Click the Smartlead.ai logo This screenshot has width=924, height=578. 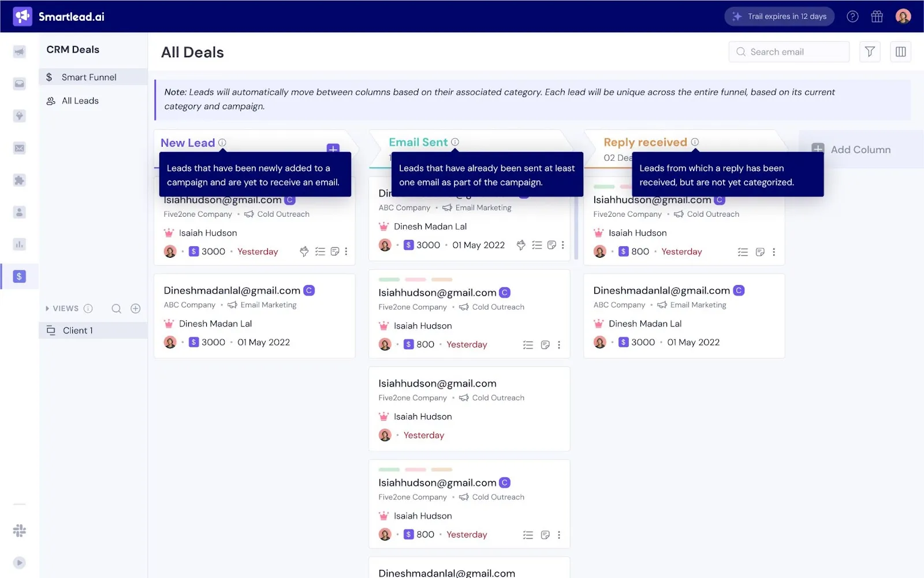pos(58,16)
